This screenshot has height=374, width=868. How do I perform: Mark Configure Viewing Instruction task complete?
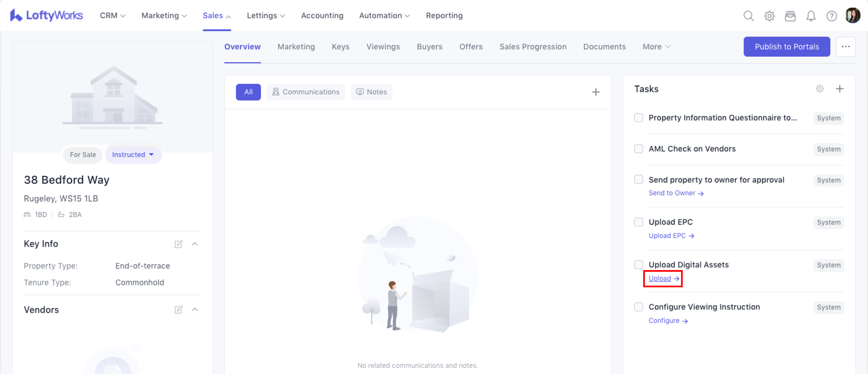coord(638,307)
